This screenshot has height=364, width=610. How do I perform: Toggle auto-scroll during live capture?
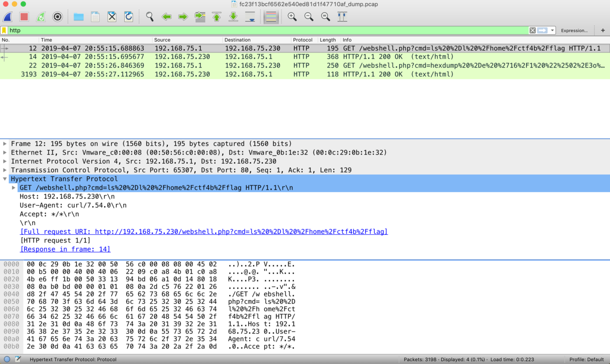point(250,17)
